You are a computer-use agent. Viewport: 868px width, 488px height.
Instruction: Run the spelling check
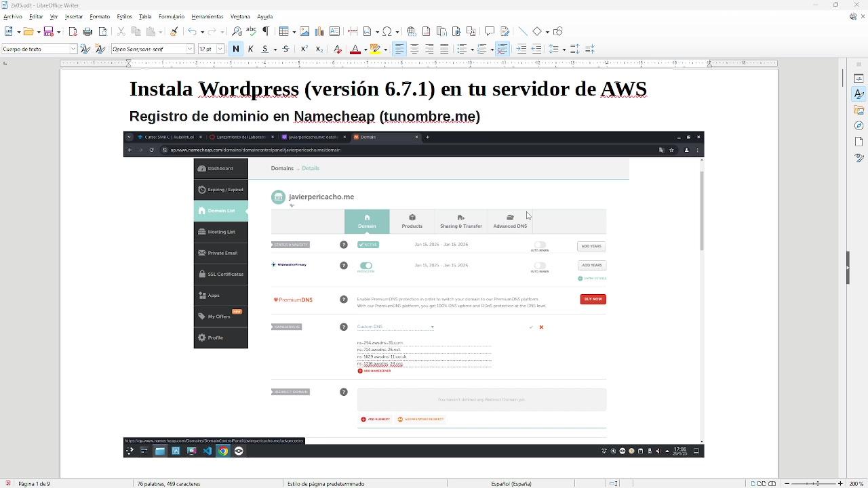(251, 31)
